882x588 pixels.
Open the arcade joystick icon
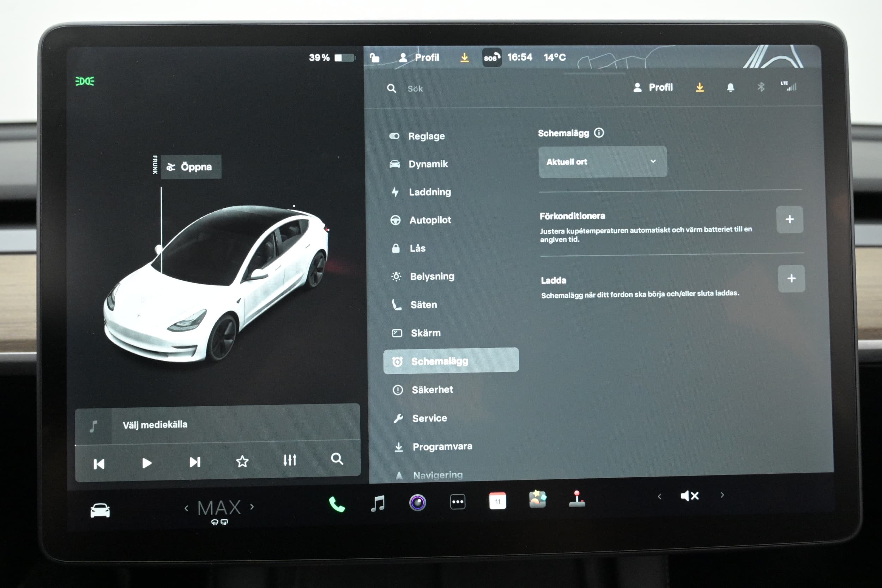[577, 499]
